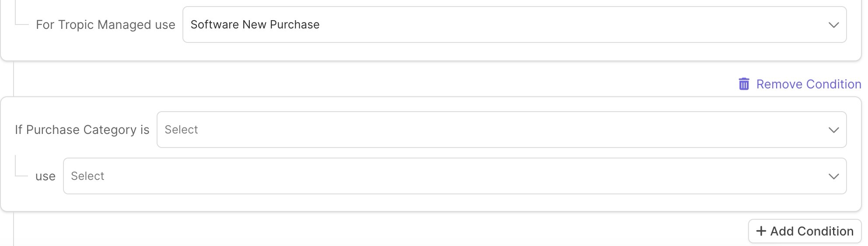This screenshot has height=246, width=868.
Task: Click the 'Select' placeholder in the use field
Action: pyautogui.click(x=87, y=176)
